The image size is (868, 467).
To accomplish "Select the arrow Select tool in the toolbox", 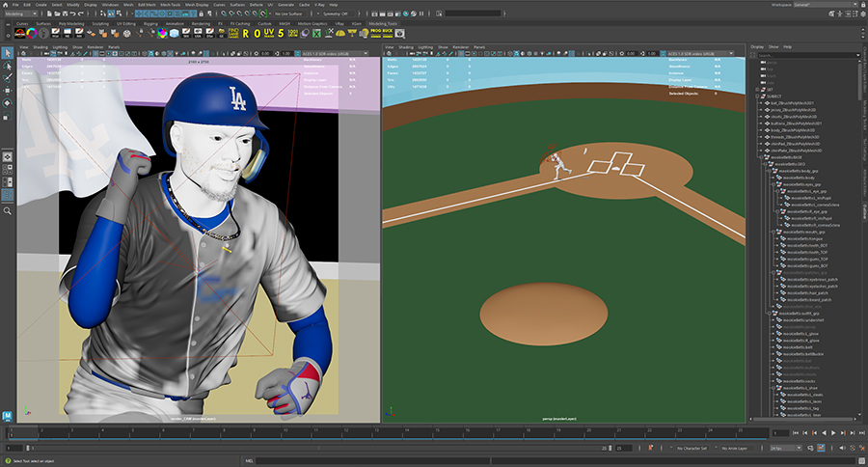I will point(7,53).
